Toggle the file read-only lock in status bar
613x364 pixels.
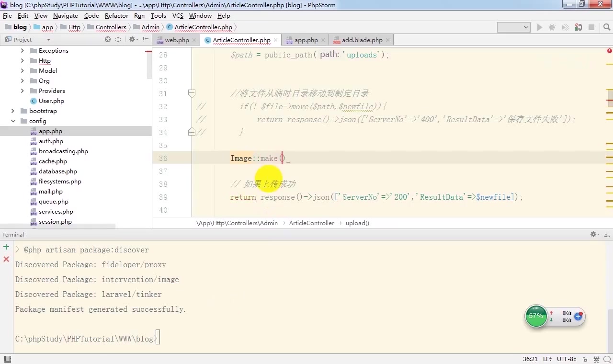click(585, 359)
